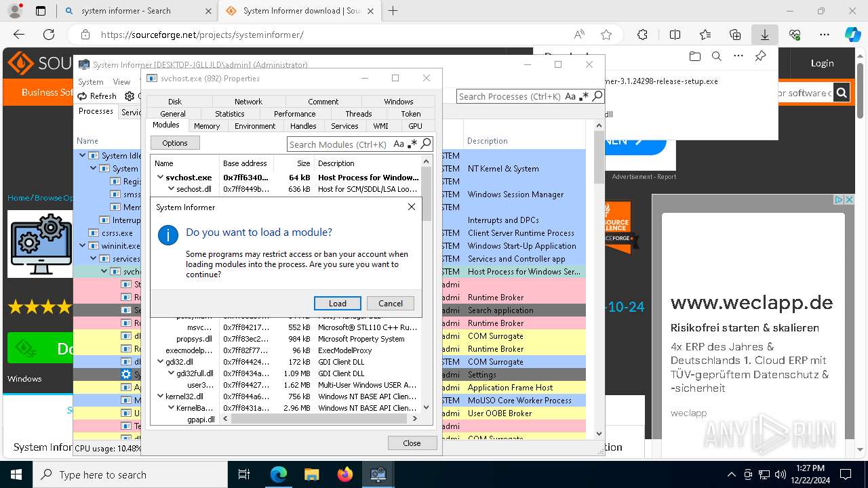The image size is (868, 488).
Task: Collapse System Idle process tree node
Action: click(83, 155)
